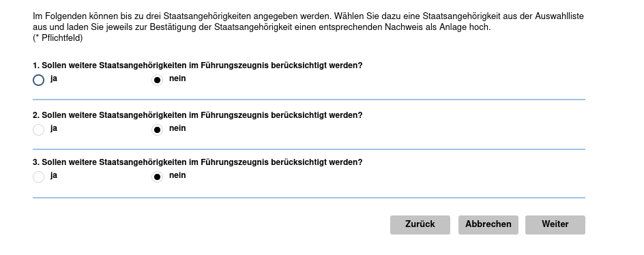Click question heading starting with '3. Sollen weitere'
644x255 pixels.
(198, 162)
